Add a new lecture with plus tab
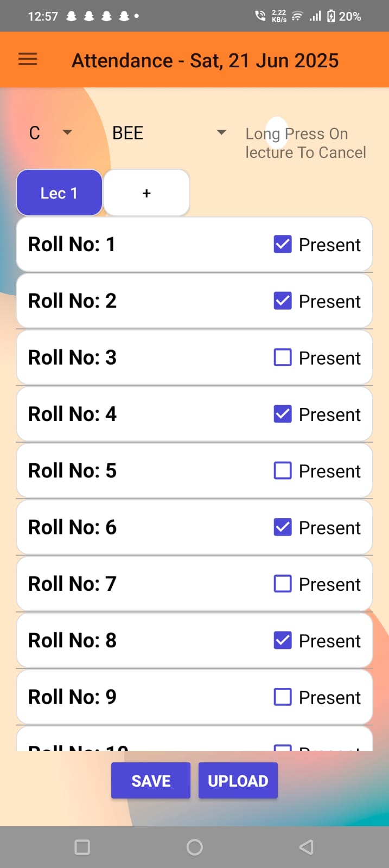 tap(146, 193)
